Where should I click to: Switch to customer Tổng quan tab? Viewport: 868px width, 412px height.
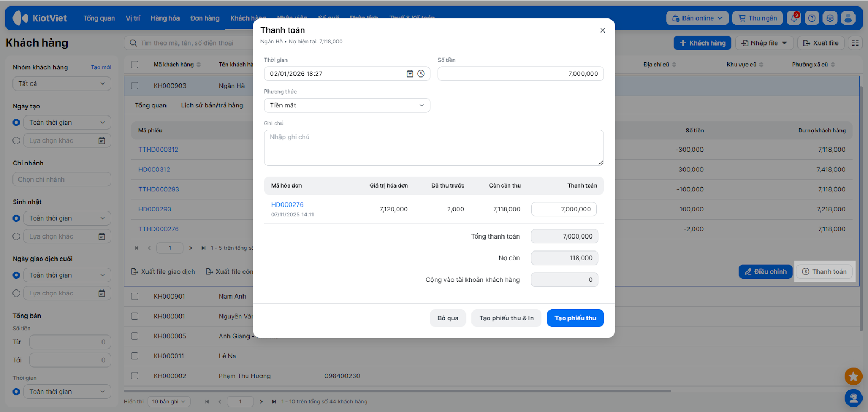[151, 105]
